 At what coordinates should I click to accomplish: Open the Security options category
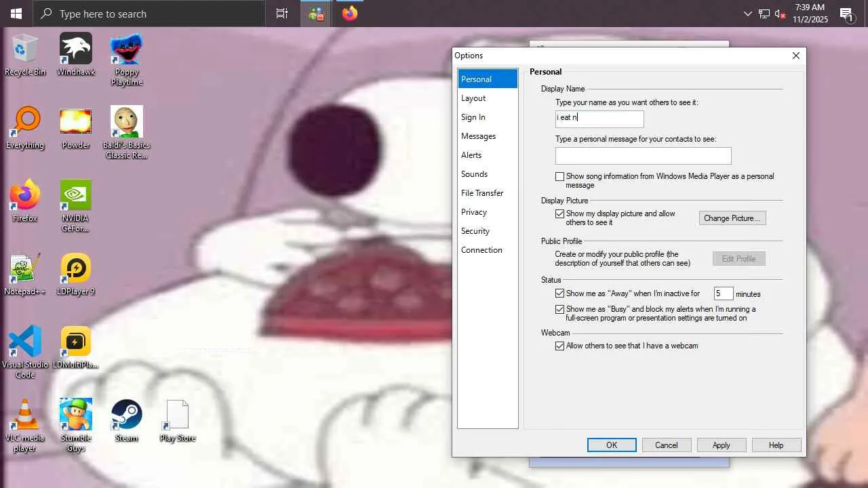[x=488, y=231]
